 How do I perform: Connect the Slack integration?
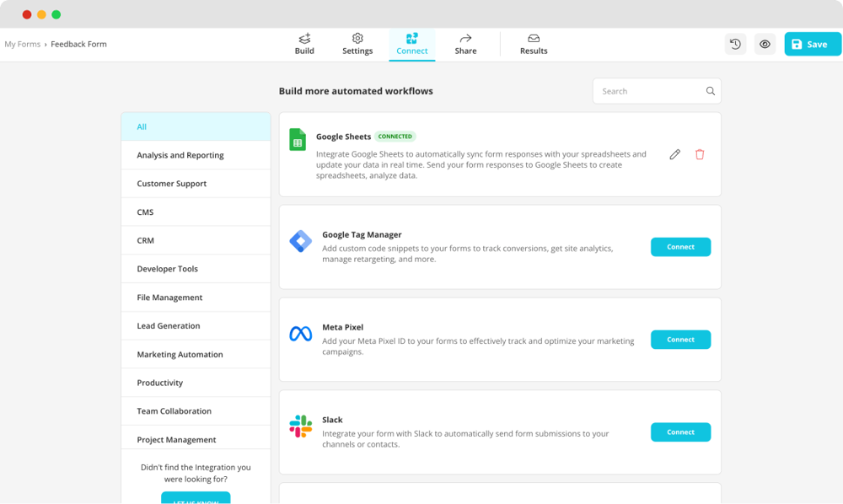680,432
